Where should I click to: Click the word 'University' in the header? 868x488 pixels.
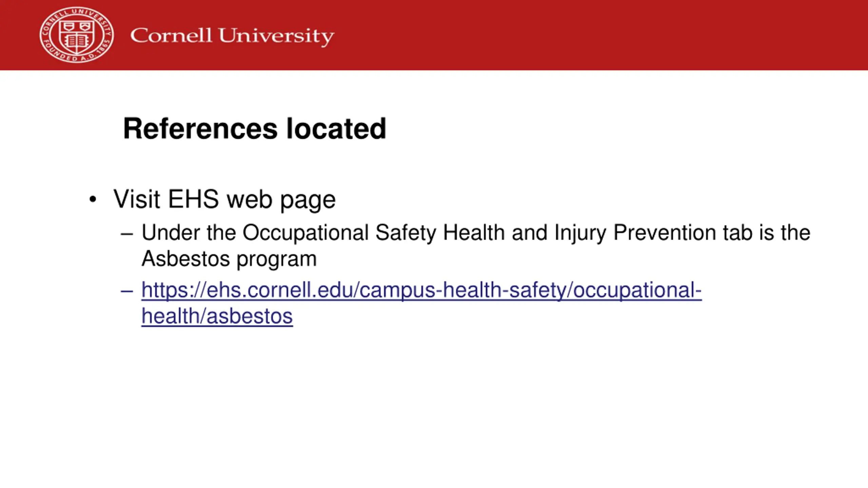276,37
